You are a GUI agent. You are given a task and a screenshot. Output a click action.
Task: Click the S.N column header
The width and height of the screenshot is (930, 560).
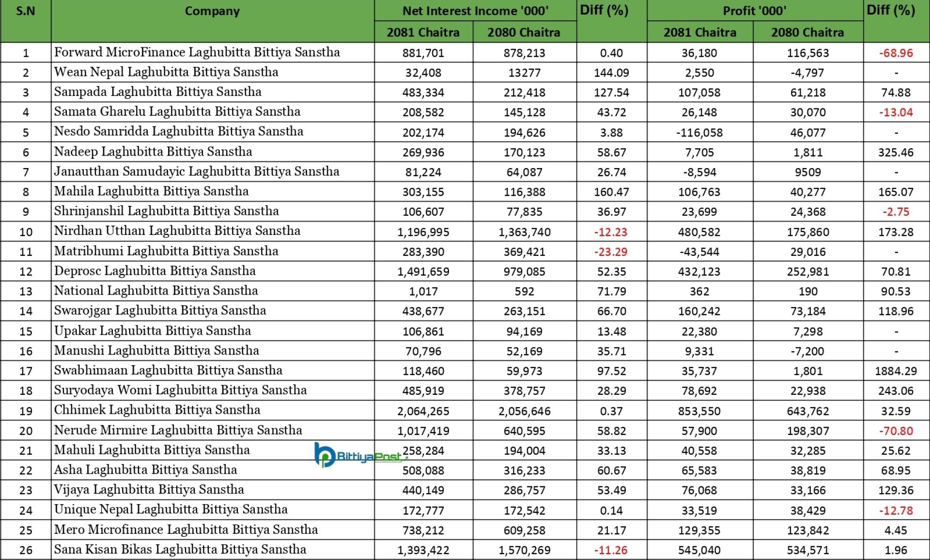26,11
